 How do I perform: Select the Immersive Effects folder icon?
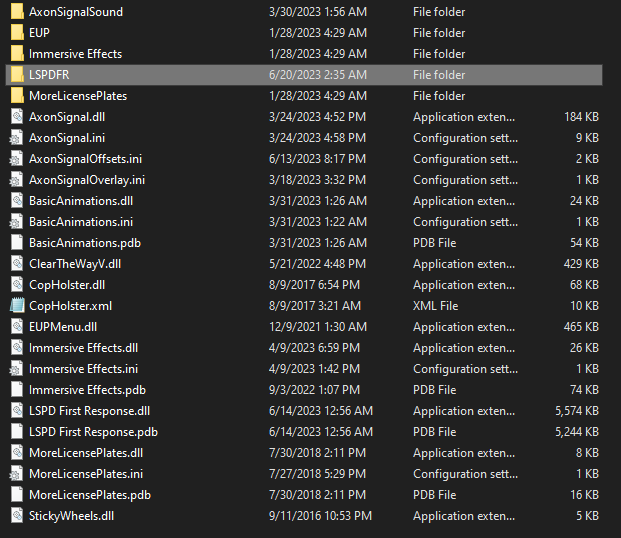click(17, 54)
